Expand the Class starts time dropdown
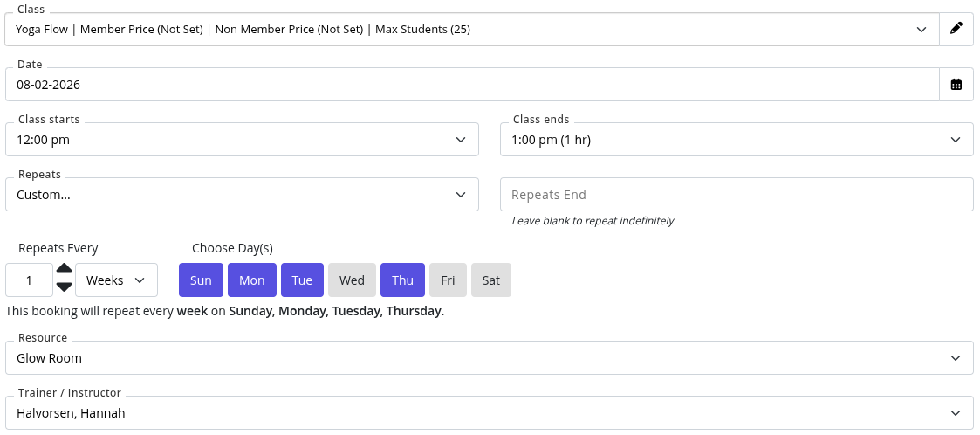980x435 pixels. tap(242, 139)
